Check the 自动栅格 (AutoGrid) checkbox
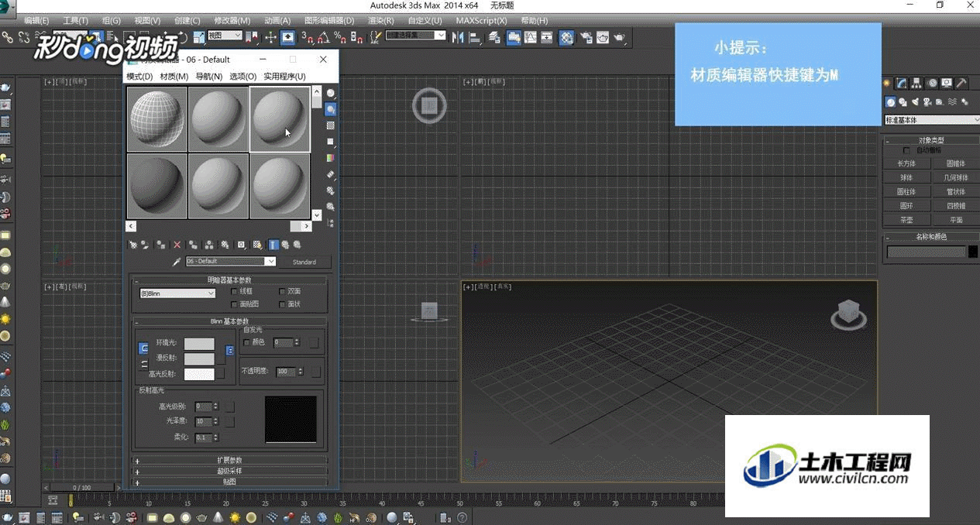This screenshot has height=525, width=980. (907, 150)
